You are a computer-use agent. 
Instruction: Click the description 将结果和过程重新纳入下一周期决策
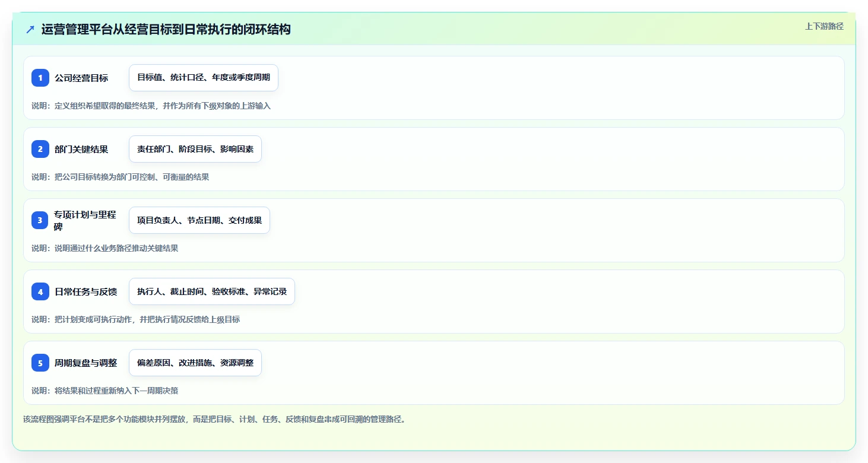[105, 391]
